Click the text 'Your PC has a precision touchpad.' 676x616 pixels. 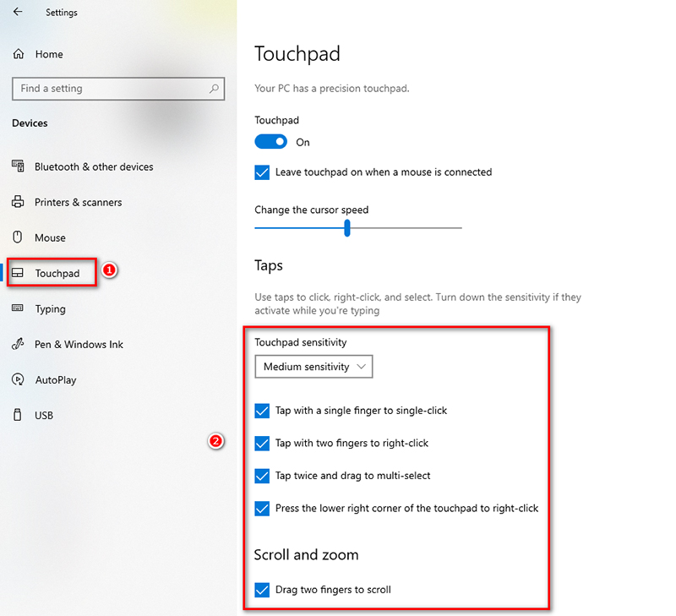(332, 89)
